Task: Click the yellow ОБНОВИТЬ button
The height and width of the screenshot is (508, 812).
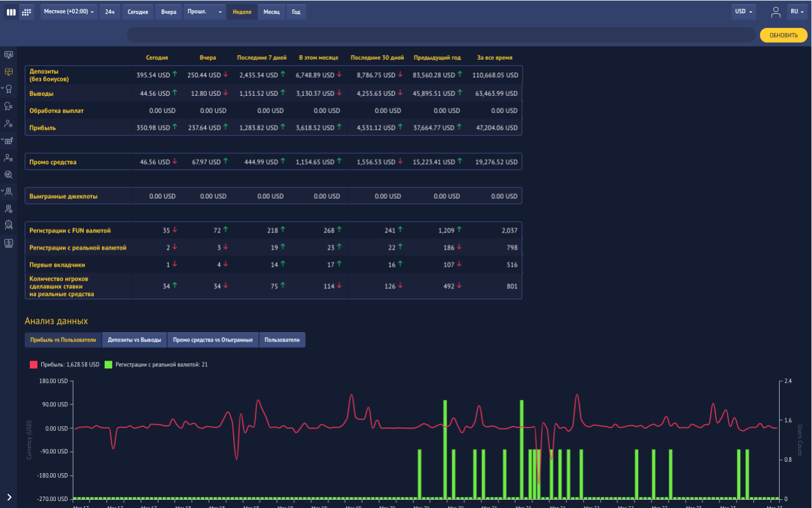Action: [x=783, y=35]
